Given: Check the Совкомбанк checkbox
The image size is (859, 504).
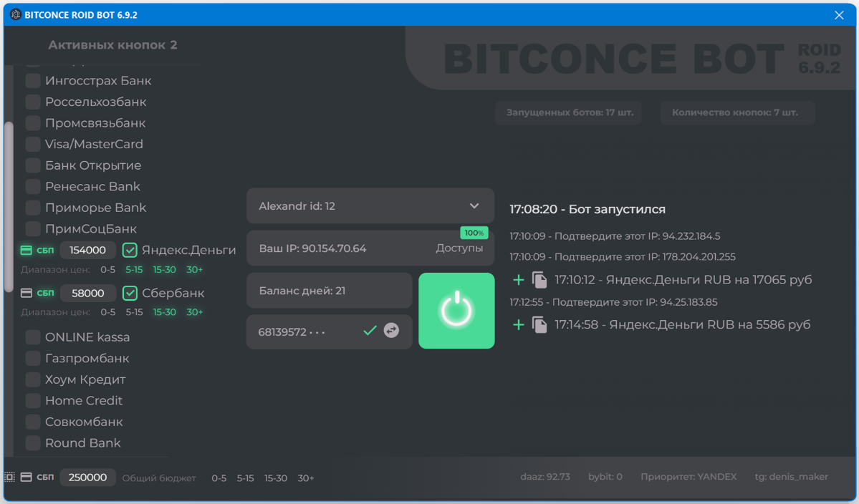Looking at the screenshot, I should click(33, 422).
